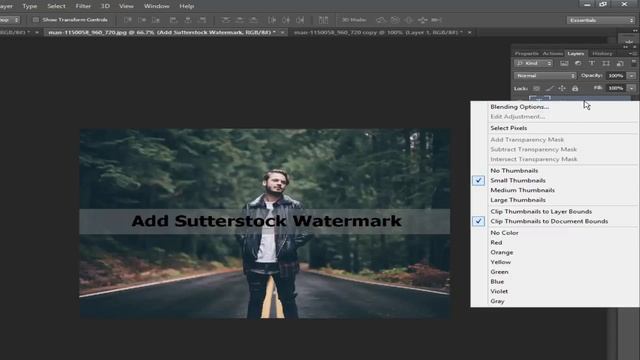640x360 pixels.
Task: Select the 3D Pan mode icon
Action: coord(409,20)
